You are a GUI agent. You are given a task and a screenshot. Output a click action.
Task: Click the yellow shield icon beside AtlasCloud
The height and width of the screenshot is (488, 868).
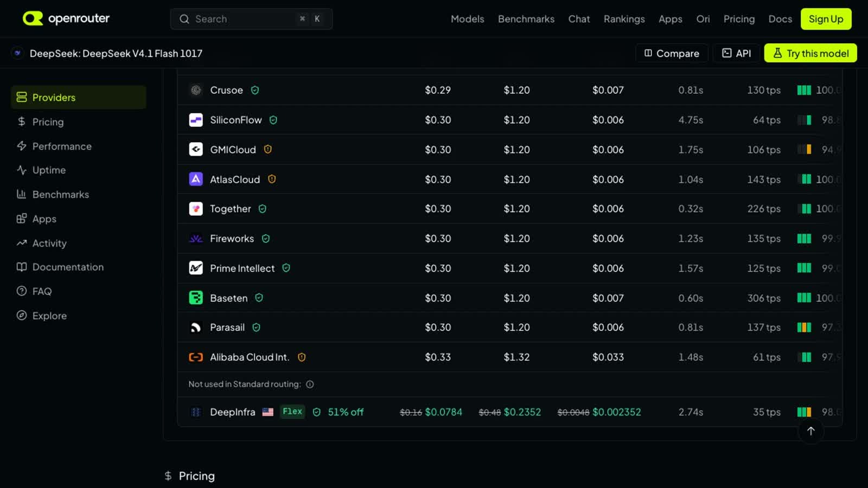(x=272, y=179)
